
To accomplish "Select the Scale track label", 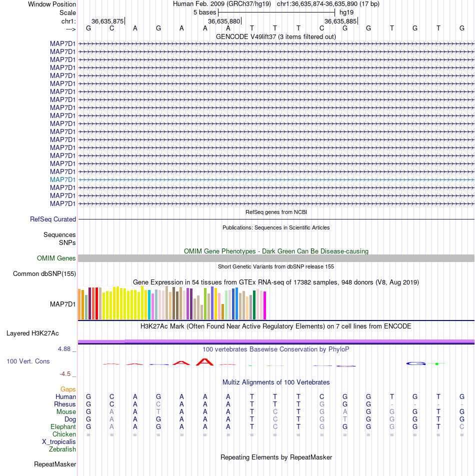I will [67, 13].
